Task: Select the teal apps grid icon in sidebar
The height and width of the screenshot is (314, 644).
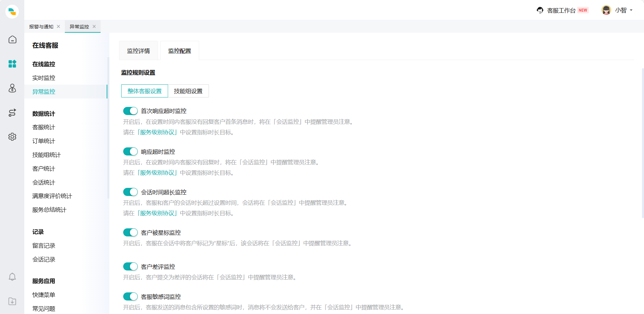Action: click(12, 64)
